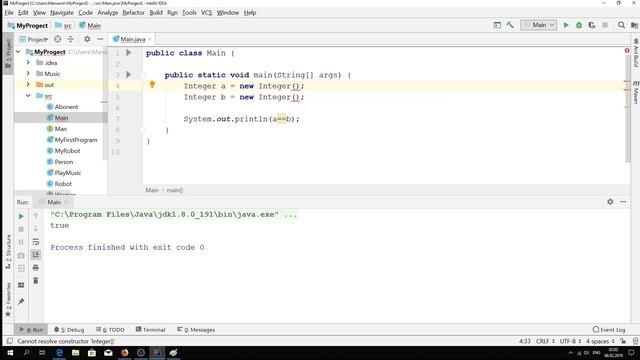The height and width of the screenshot is (360, 640).
Task: Click Scroll from Source target icon
Action: (58, 39)
